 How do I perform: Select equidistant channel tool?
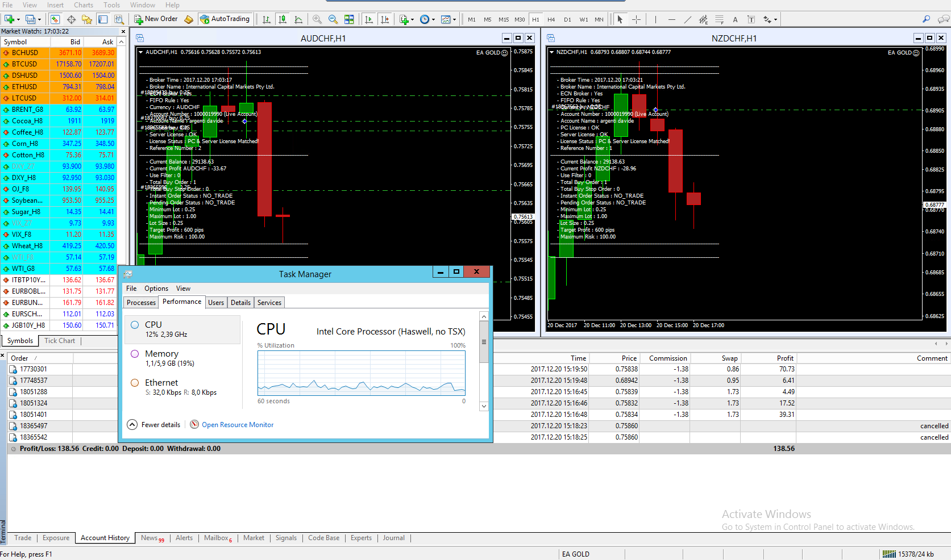click(x=703, y=19)
